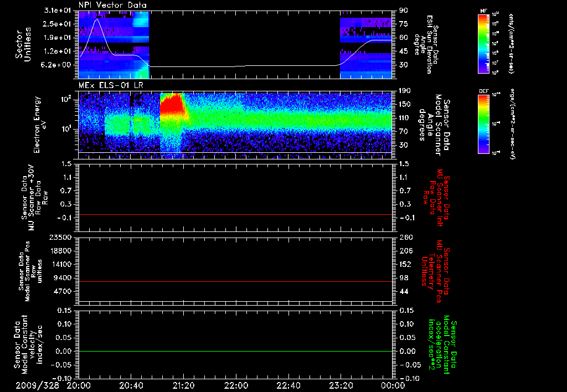Click the "190" scanner angle tick label

point(405,91)
